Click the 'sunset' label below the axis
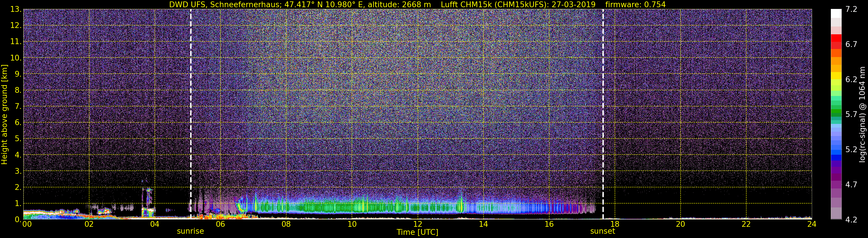The image size is (868, 238). [602, 231]
